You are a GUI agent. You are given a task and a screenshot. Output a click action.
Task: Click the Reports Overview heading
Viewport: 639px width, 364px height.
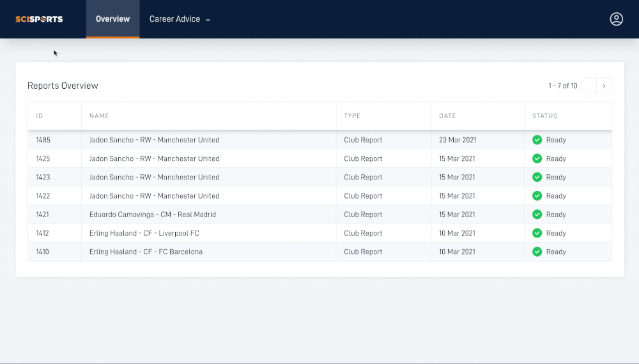pos(63,86)
